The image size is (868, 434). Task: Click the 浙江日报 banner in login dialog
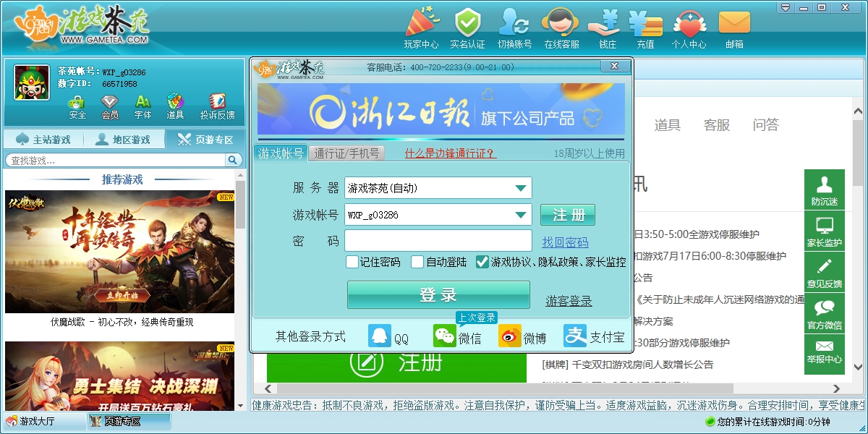point(441,109)
